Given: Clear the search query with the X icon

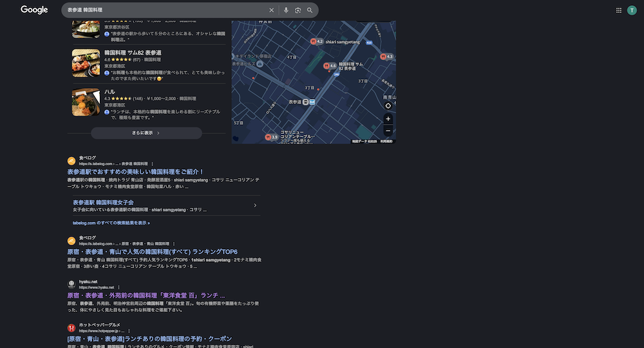Looking at the screenshot, I should pyautogui.click(x=271, y=10).
